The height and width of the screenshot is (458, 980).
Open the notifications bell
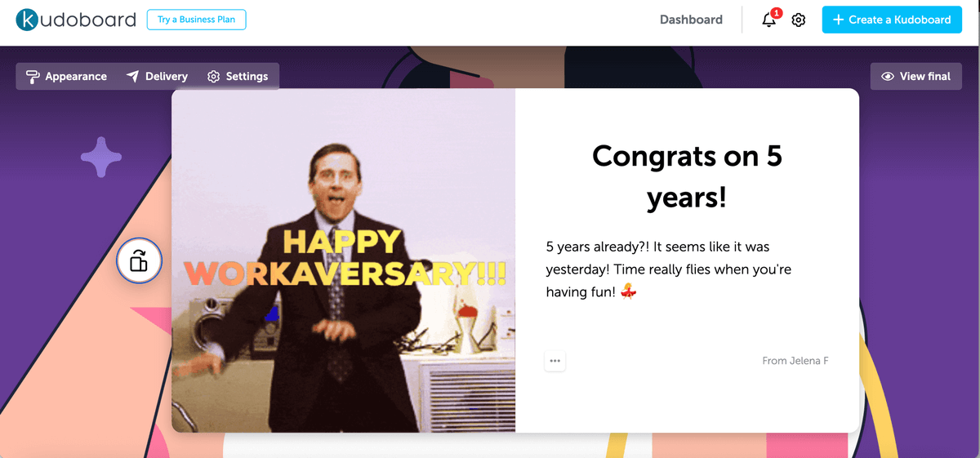pos(769,20)
